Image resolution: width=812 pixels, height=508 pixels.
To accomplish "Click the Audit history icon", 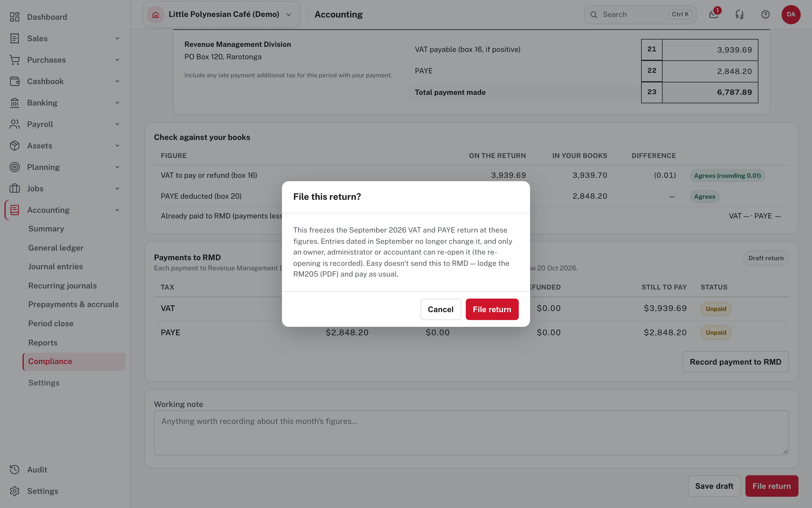I will 14,470.
